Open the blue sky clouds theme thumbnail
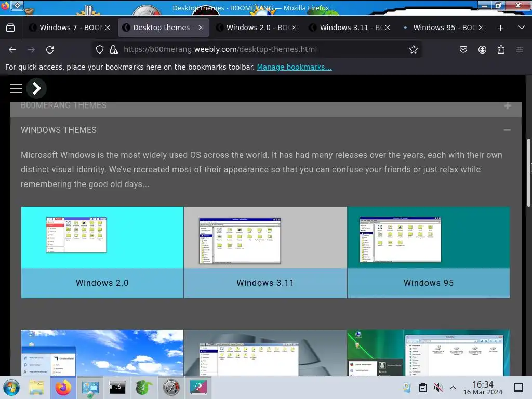Screen dimensions: 532x399 point(102,353)
